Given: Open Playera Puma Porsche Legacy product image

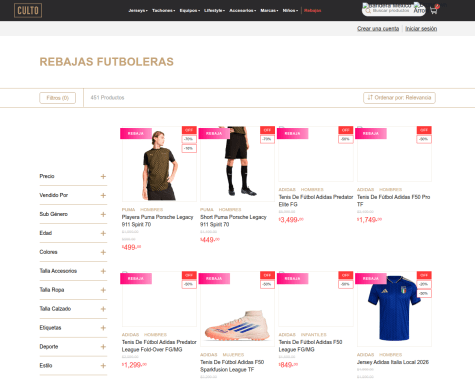Looking at the screenshot, I should 159,164.
